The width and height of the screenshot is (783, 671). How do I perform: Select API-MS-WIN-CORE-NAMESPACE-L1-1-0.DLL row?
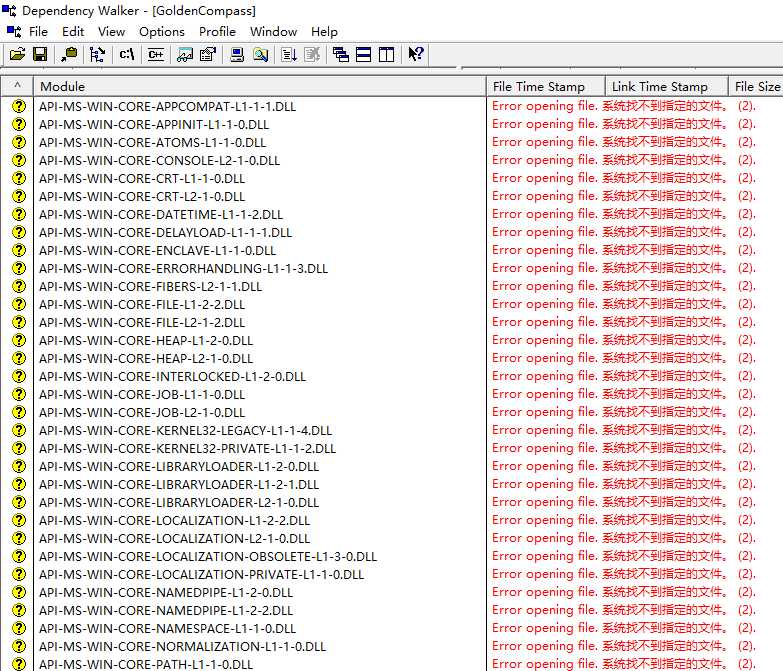click(392, 628)
